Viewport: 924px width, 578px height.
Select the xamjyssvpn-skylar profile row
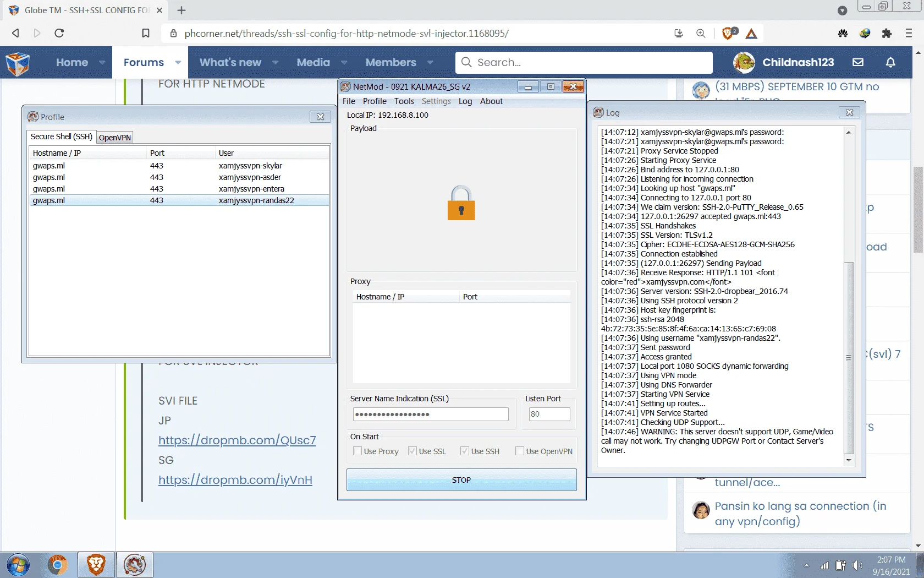tap(179, 166)
